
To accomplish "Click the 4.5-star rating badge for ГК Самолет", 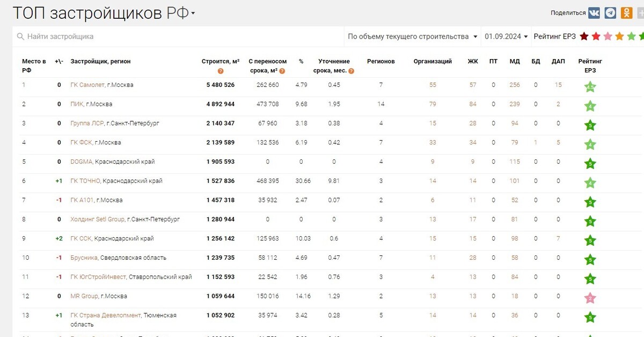I will [590, 85].
